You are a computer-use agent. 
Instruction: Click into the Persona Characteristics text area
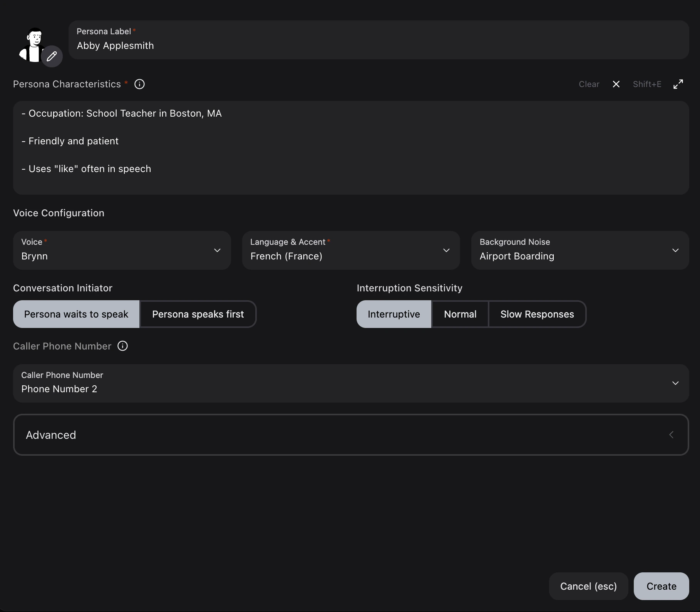pyautogui.click(x=351, y=148)
